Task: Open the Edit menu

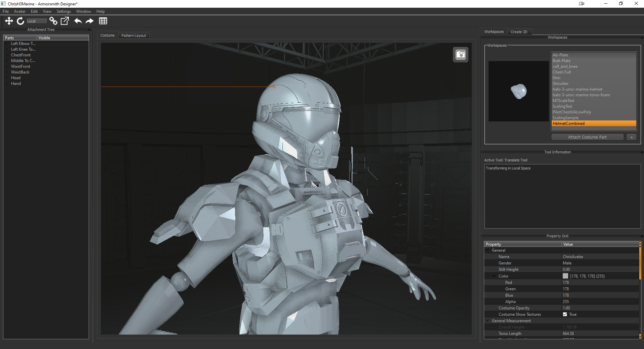Action: 34,11
